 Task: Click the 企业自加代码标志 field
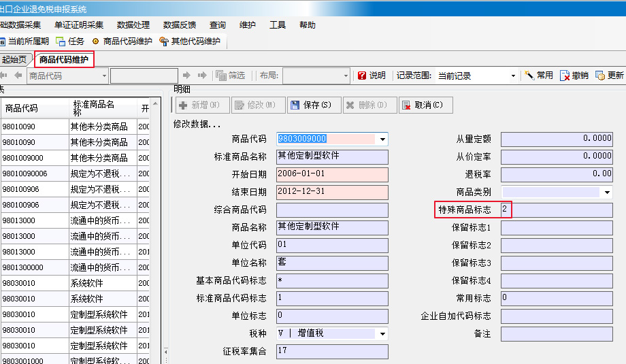[x=557, y=316]
